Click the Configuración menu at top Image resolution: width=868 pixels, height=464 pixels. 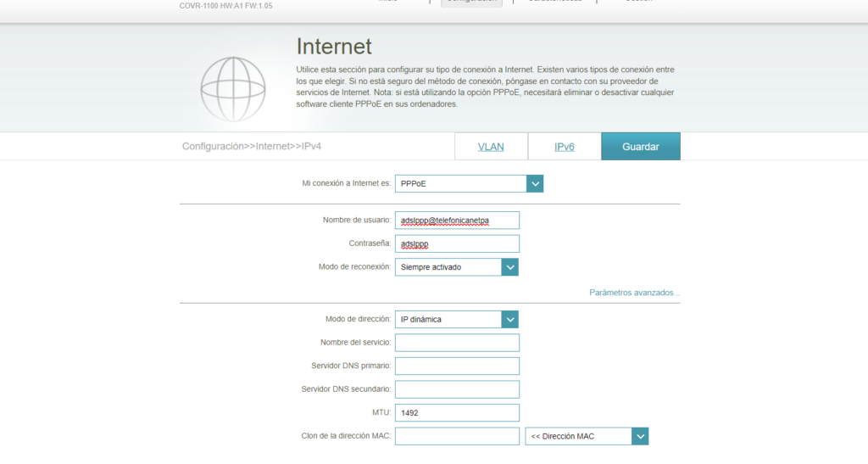click(471, 3)
